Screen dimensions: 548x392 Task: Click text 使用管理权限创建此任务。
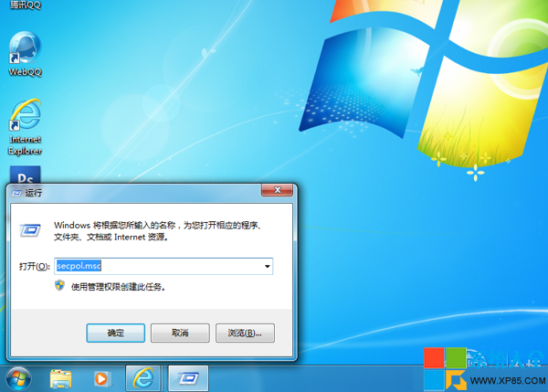point(118,287)
